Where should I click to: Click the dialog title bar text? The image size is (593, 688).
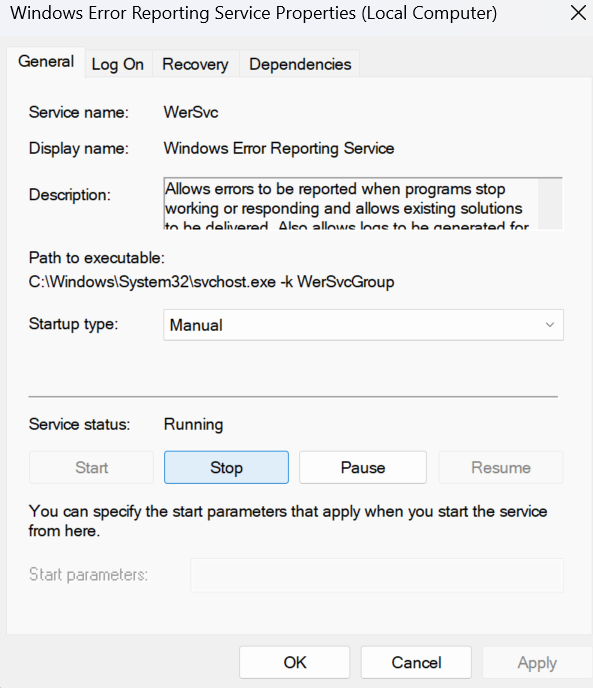254,13
